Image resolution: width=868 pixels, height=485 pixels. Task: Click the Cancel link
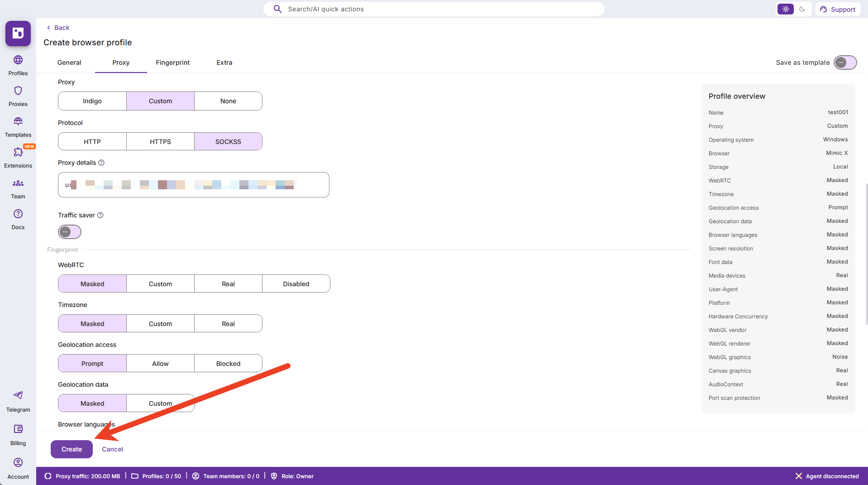point(112,449)
